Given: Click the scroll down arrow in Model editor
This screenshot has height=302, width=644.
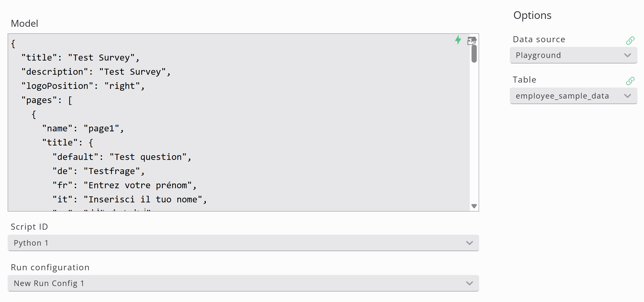Looking at the screenshot, I should tap(474, 206).
